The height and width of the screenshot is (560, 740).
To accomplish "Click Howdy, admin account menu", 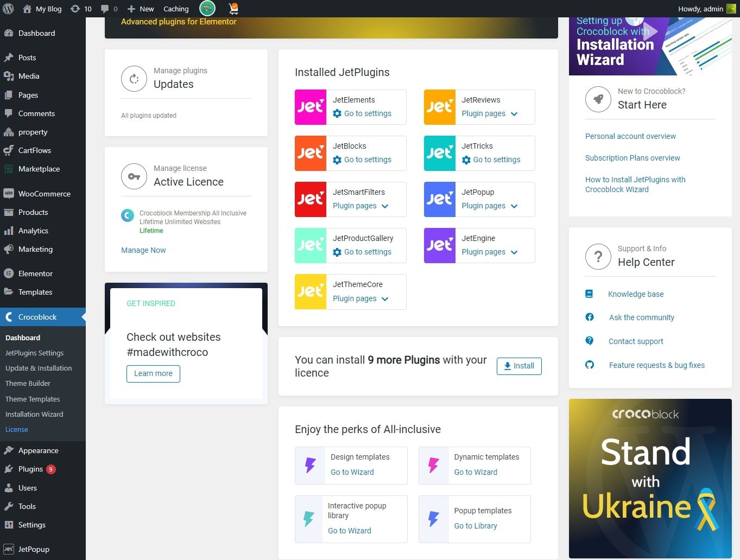I will coord(706,9).
